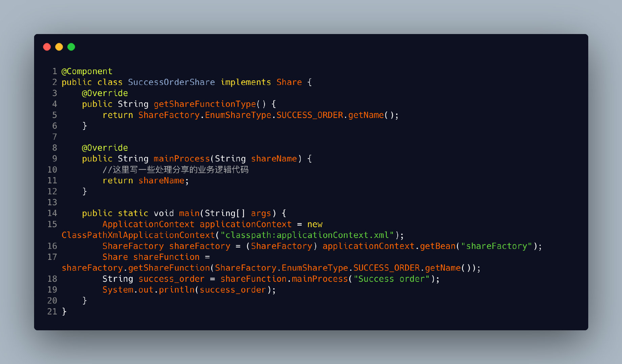622x364 pixels.
Task: Click the getBean call on line 16
Action: click(438, 246)
